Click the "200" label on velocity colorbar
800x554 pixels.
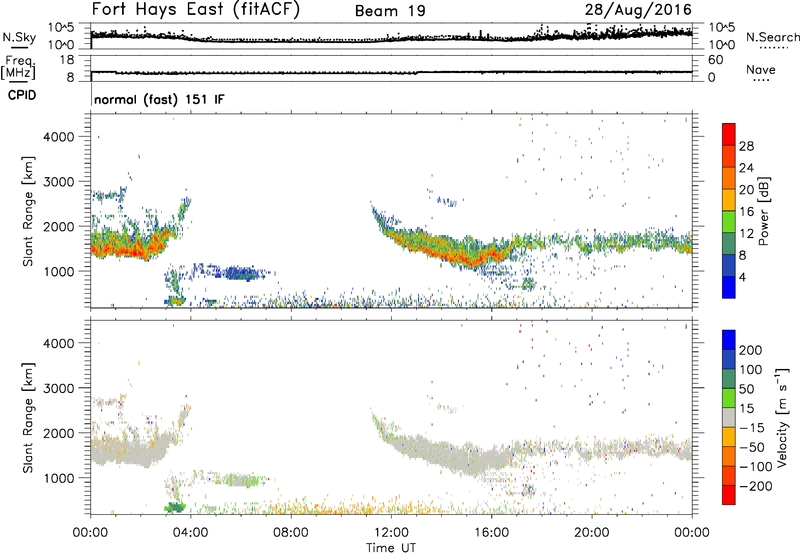click(x=751, y=350)
